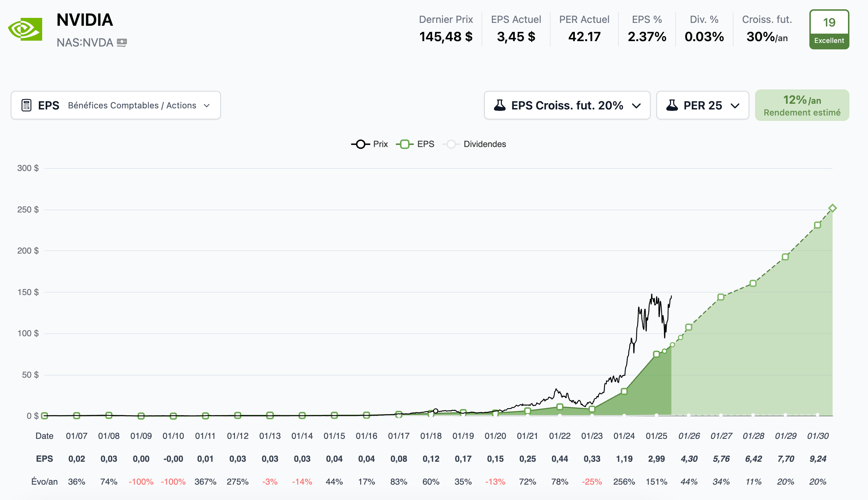Click the diamond marker ending the projection line
This screenshot has height=500, width=868.
pos(832,208)
